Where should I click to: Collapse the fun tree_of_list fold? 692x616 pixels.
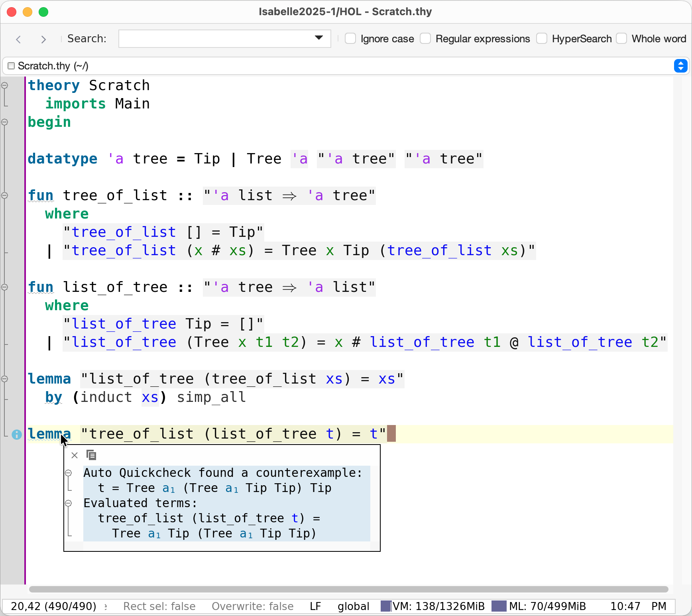pos(5,195)
